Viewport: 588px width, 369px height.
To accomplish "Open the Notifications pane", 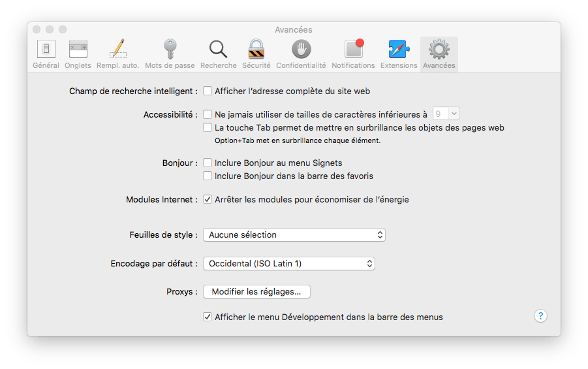I will [353, 54].
